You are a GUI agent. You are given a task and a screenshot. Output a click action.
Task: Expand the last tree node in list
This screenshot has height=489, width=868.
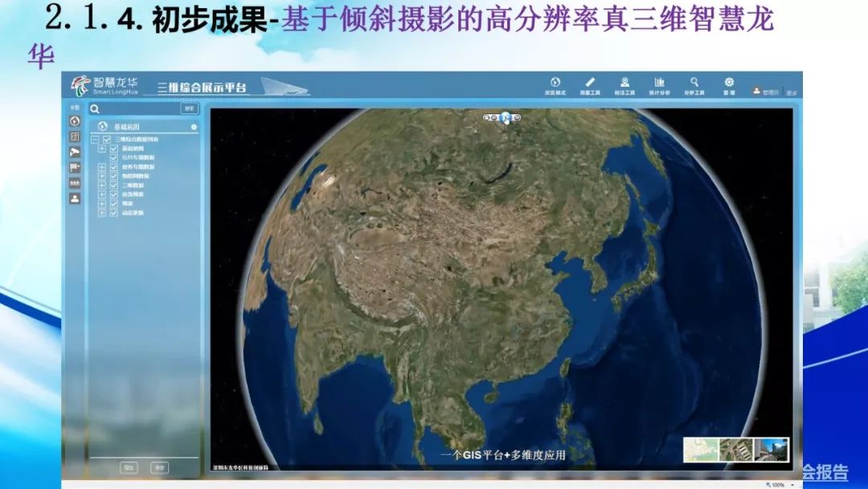coord(102,212)
